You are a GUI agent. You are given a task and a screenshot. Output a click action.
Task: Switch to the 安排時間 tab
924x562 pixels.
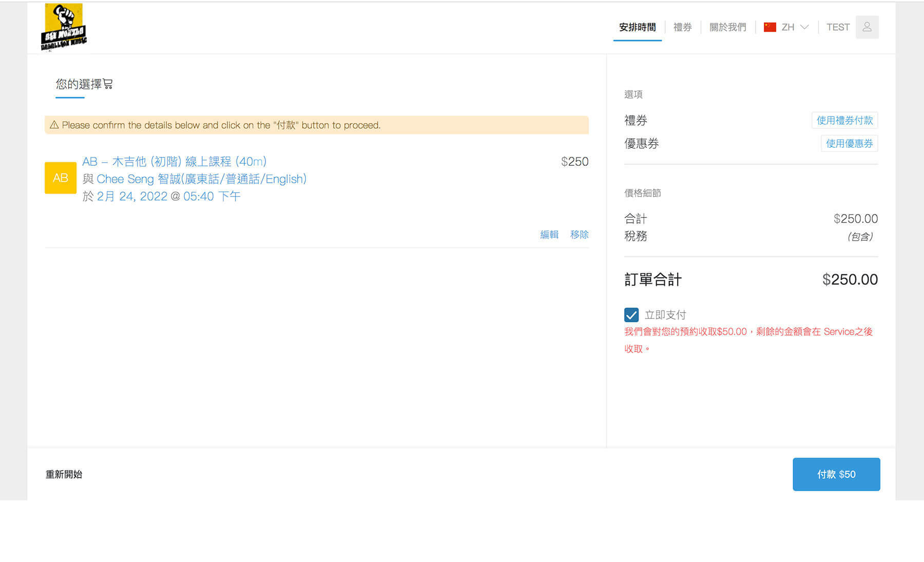click(637, 27)
